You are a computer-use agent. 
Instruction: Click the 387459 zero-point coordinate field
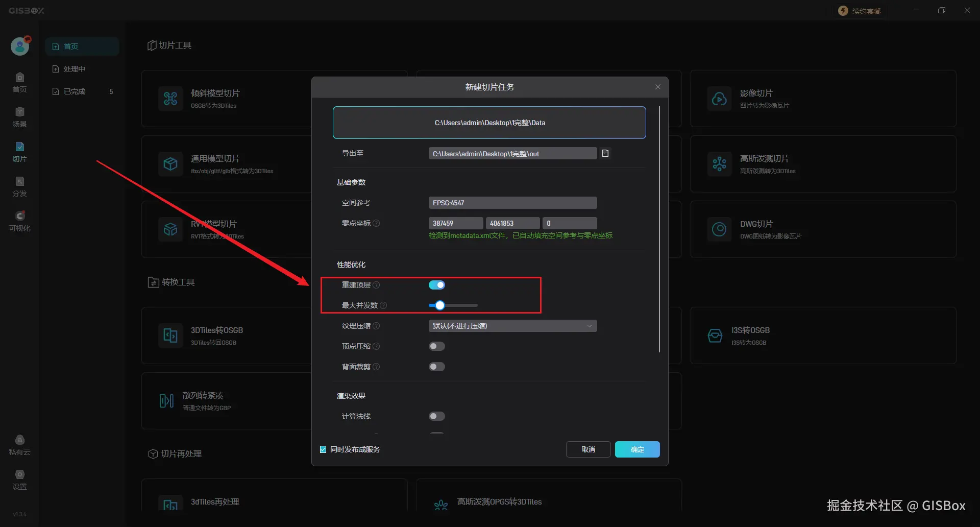(x=456, y=223)
